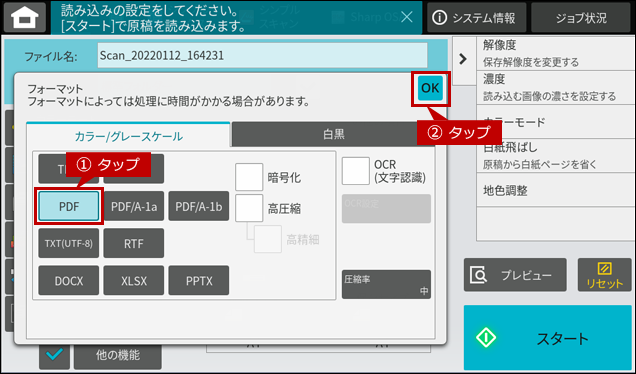Switch to 白黒 tab
Image resolution: width=636 pixels, height=374 pixels.
(x=333, y=134)
